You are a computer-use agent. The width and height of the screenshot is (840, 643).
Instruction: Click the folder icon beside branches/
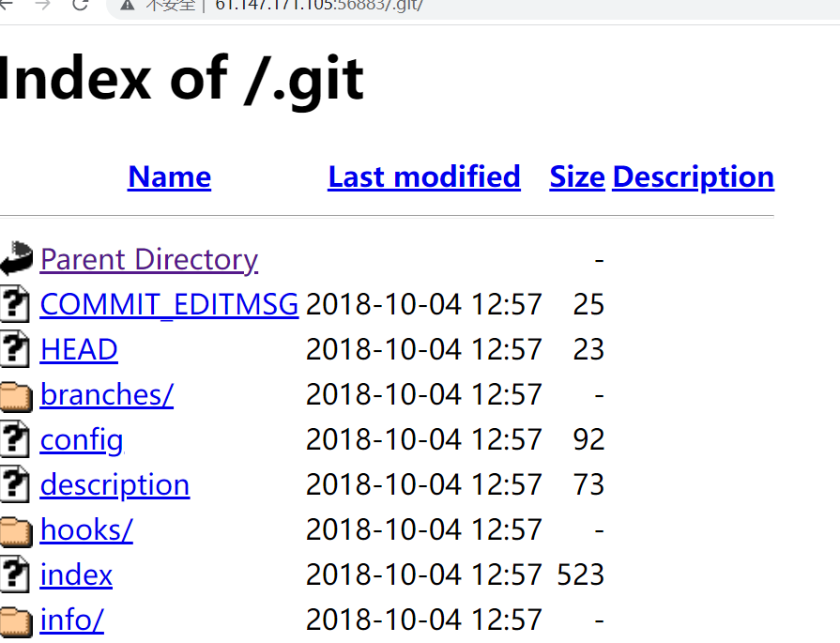pos(16,395)
